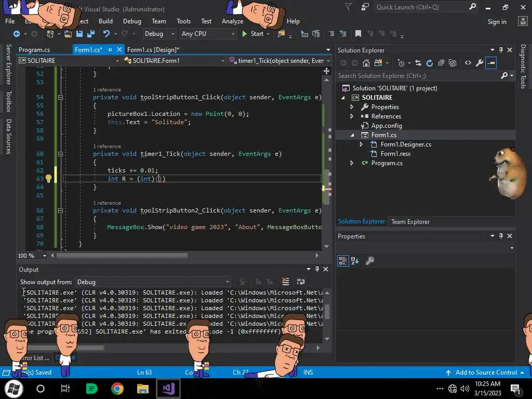532x399 pixels.
Task: Click the Find in Files icon
Action: point(281,34)
